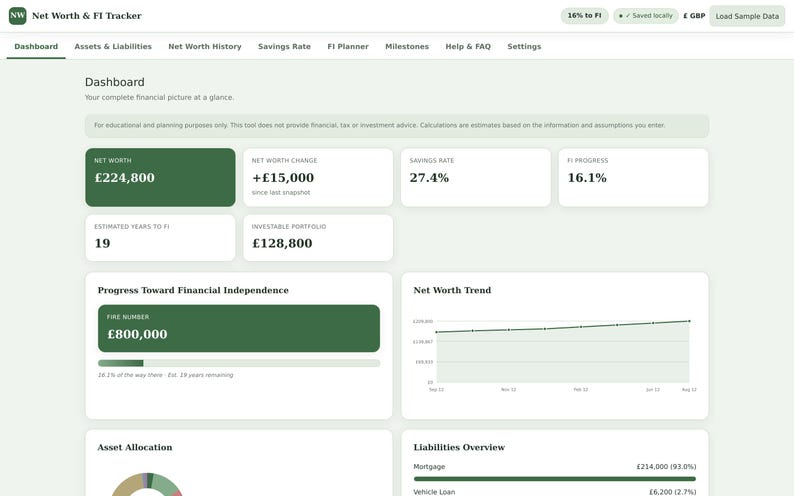Click the Asset Allocation donut chart

(x=147, y=485)
